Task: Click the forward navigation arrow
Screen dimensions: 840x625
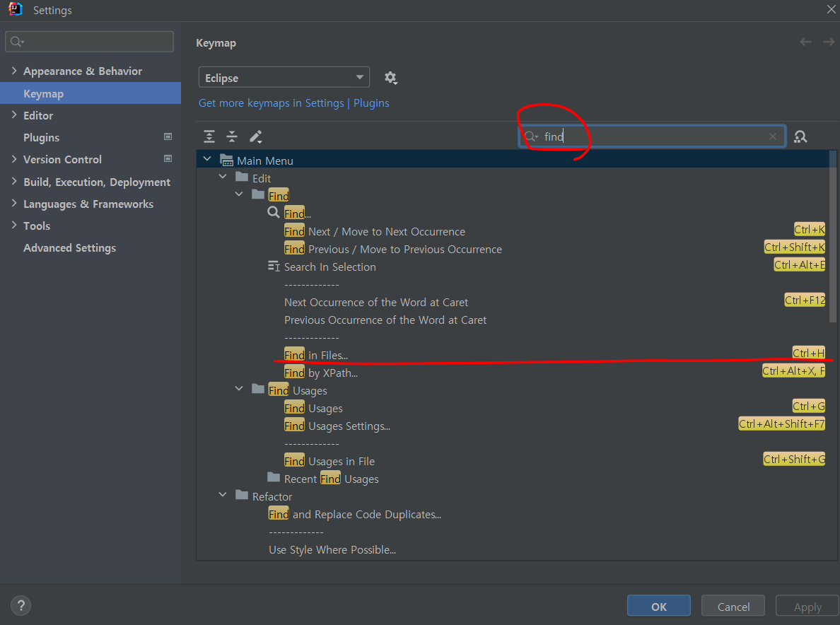Action: pyautogui.click(x=829, y=42)
